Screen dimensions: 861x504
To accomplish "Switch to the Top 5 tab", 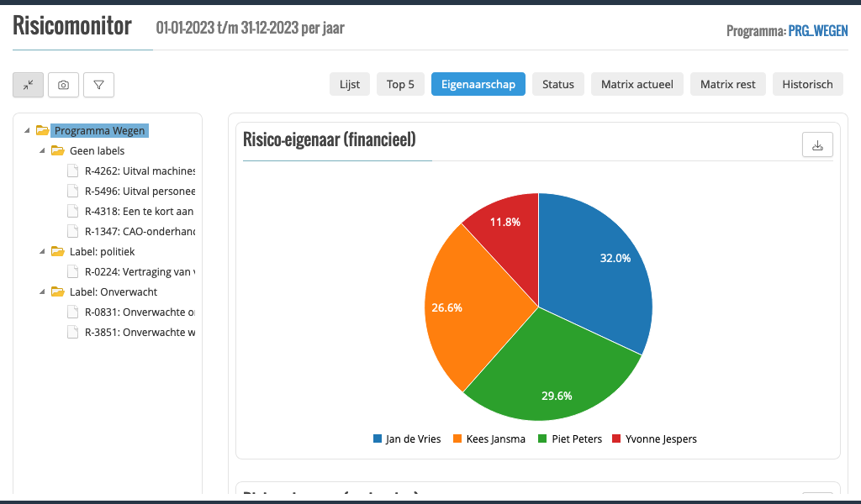I will point(400,84).
